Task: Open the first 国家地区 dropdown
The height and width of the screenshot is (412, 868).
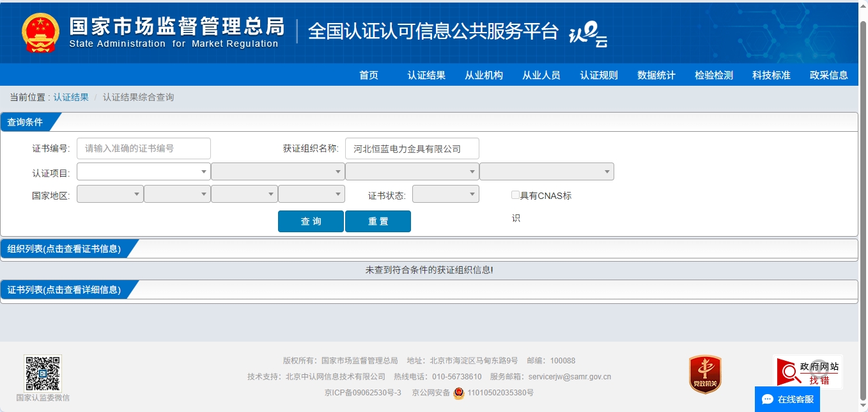Action: pyautogui.click(x=110, y=194)
